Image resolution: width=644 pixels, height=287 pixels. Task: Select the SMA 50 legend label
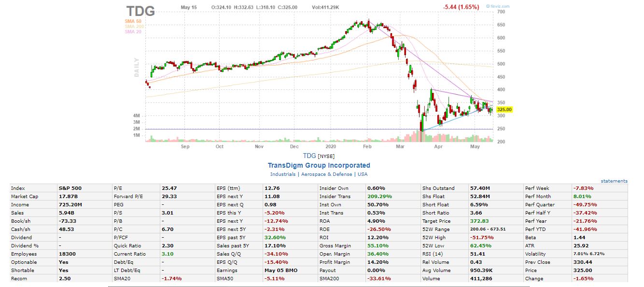click(x=133, y=21)
